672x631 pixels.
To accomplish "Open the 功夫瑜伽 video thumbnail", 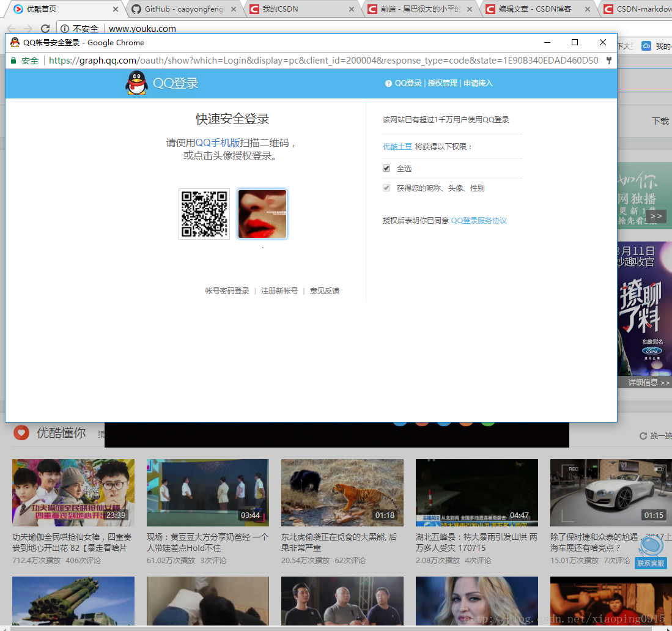I will pyautogui.click(x=73, y=493).
